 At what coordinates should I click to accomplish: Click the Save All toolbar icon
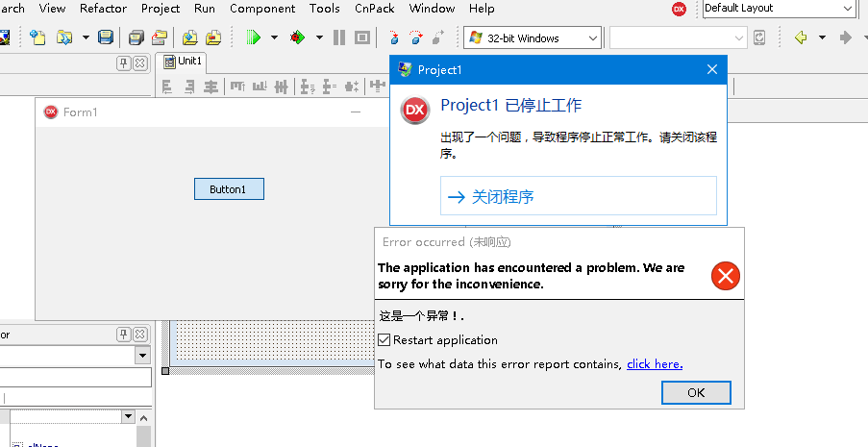(136, 37)
